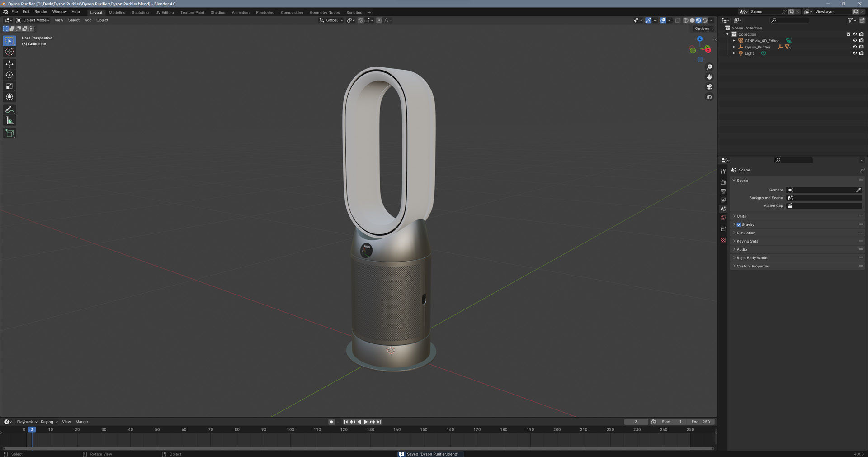Open the viewport Add menu
The width and height of the screenshot is (868, 457).
88,20
